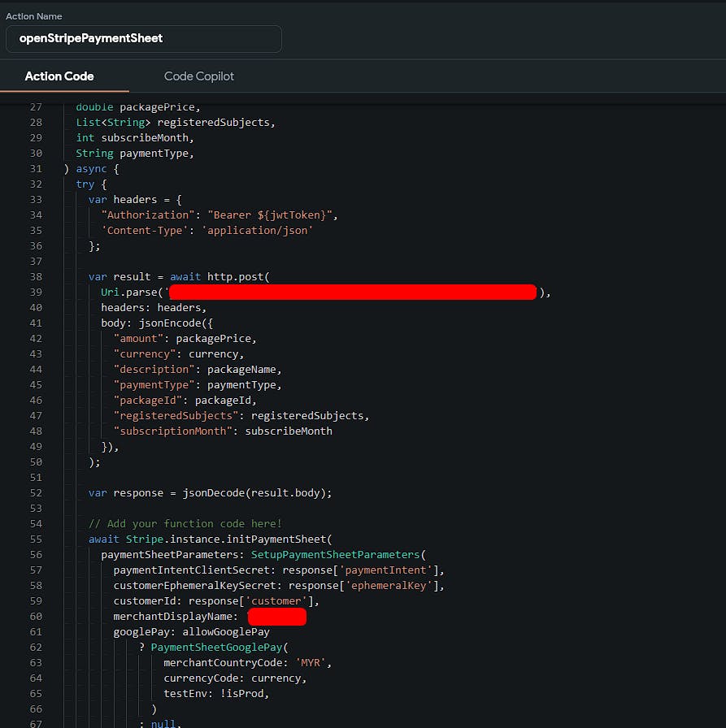Click the testEnv: !isProd line
Viewport: 726px width, 728px height.
pyautogui.click(x=215, y=694)
